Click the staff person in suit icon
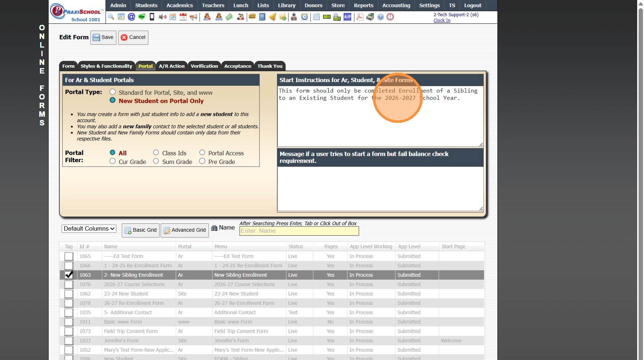Image resolution: width=644 pixels, height=360 pixels. point(294,17)
